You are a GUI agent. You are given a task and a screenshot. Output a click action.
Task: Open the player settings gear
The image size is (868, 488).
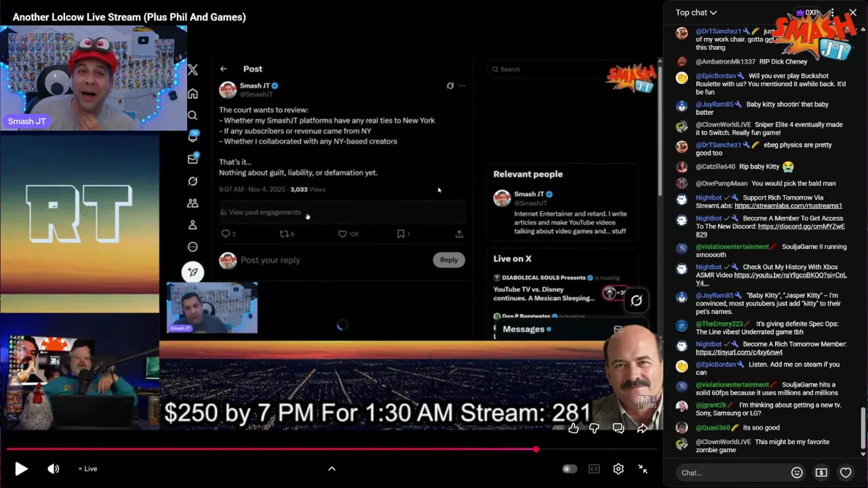[x=618, y=468]
